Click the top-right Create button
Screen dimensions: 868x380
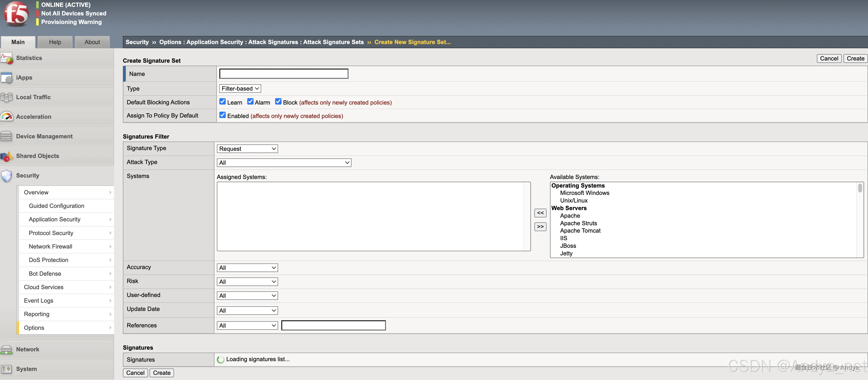pyautogui.click(x=855, y=58)
